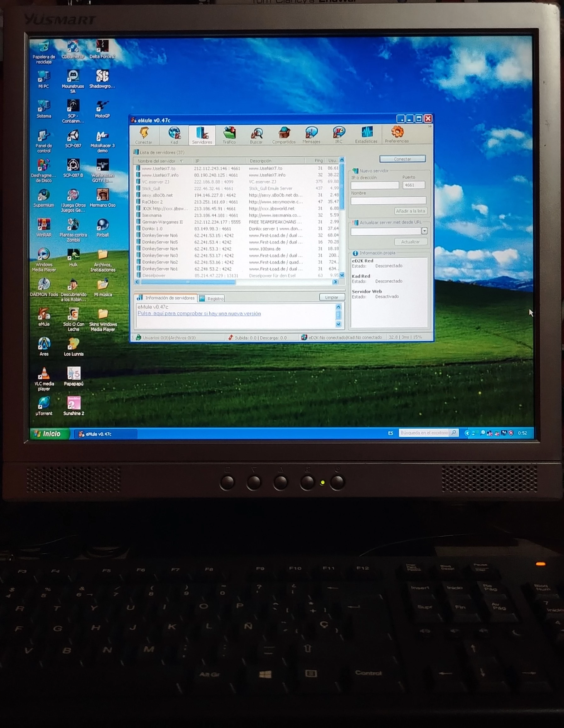The image size is (564, 728).
Task: Focus the Puerto field showing 4661
Action: click(x=414, y=185)
